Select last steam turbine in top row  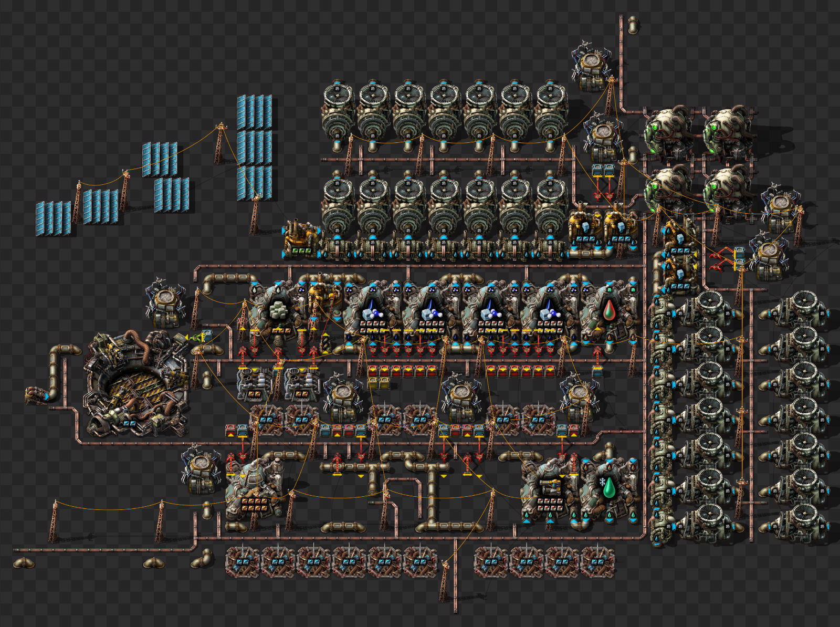[550, 116]
